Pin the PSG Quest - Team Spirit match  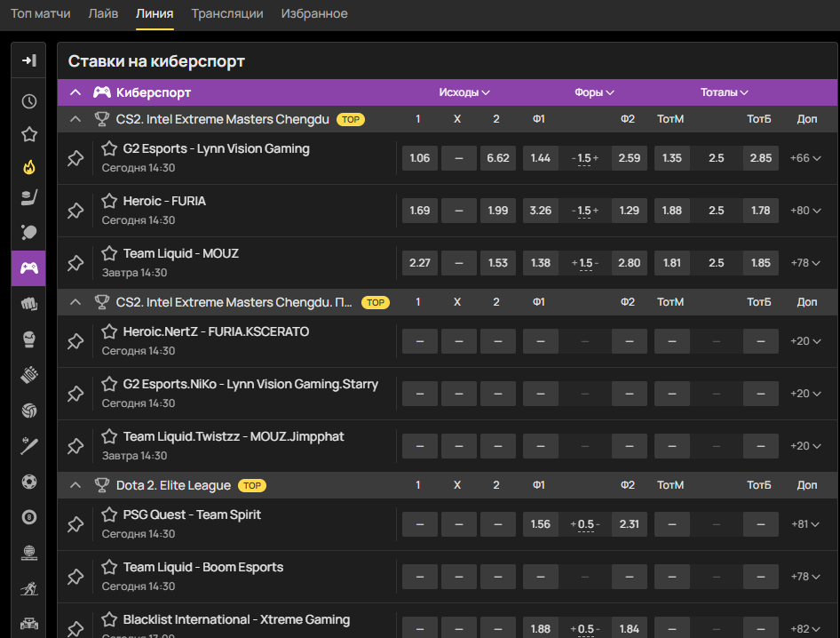[x=75, y=524]
